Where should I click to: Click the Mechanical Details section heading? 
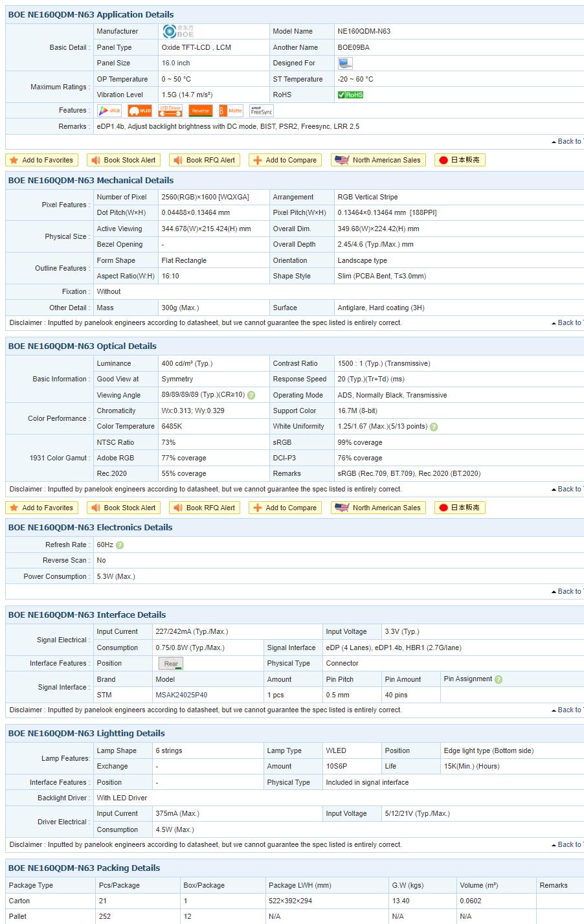click(x=91, y=181)
